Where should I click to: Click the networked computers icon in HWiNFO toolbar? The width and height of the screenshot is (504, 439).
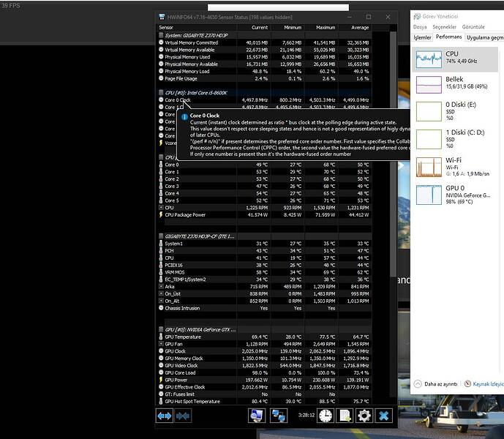tap(279, 416)
